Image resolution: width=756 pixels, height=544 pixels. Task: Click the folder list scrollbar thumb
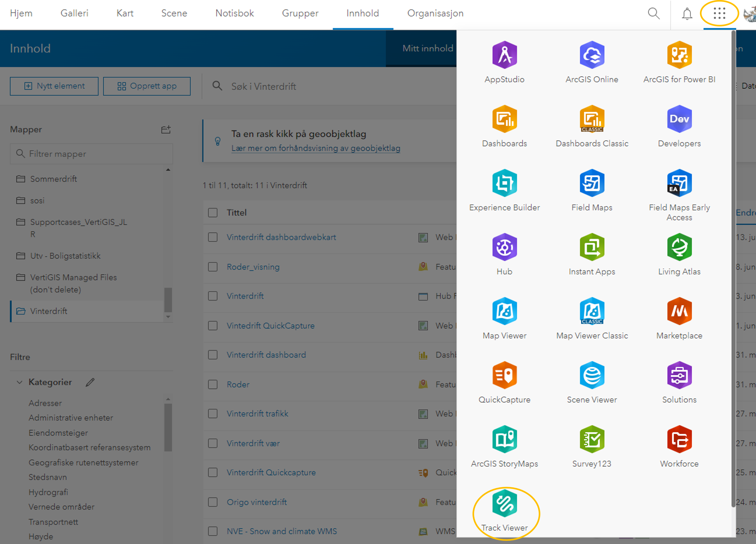click(x=168, y=300)
